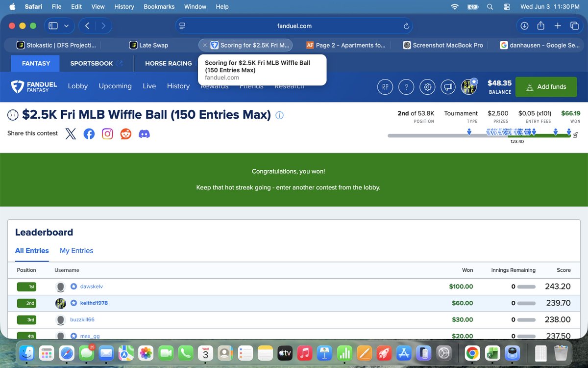
Task: Open buzzkill66's username link
Action: pos(82,320)
